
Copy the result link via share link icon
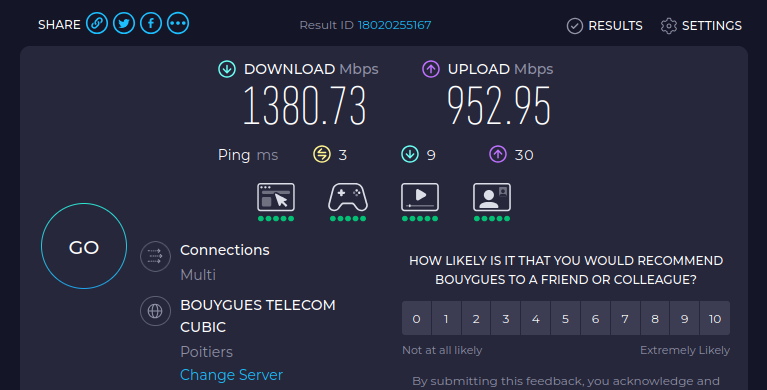(97, 23)
